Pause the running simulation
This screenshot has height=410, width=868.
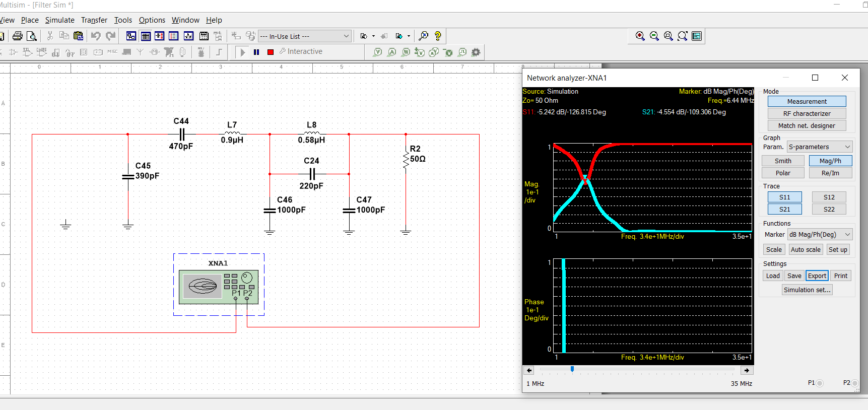coord(256,52)
